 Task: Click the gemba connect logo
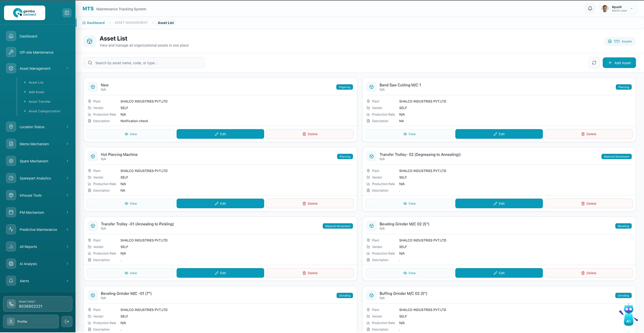point(24,13)
